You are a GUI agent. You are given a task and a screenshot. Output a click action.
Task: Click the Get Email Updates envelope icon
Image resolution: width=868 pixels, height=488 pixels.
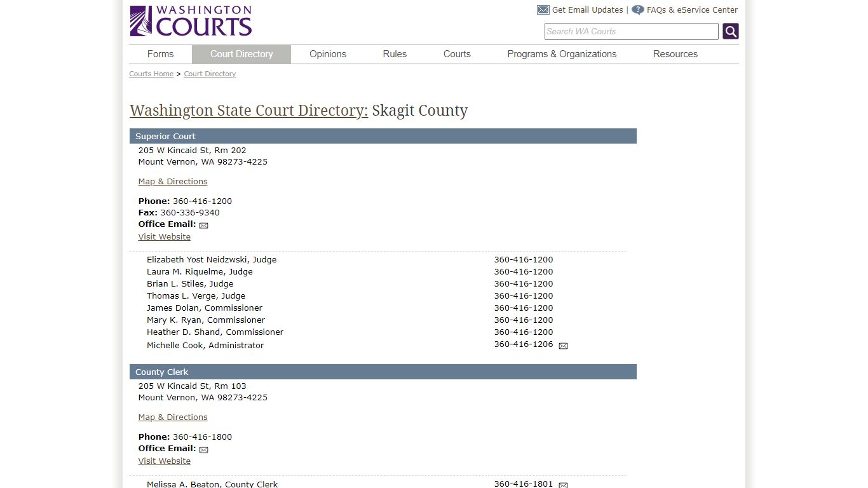543,10
